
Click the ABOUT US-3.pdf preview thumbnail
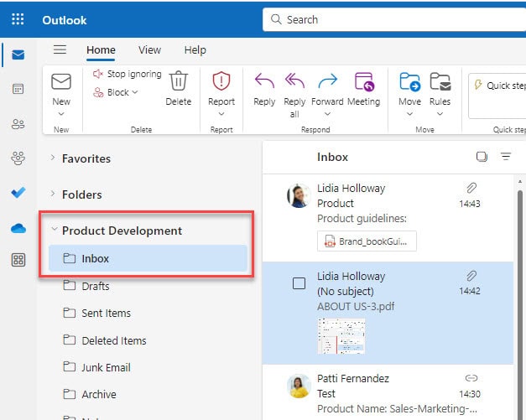(341, 336)
